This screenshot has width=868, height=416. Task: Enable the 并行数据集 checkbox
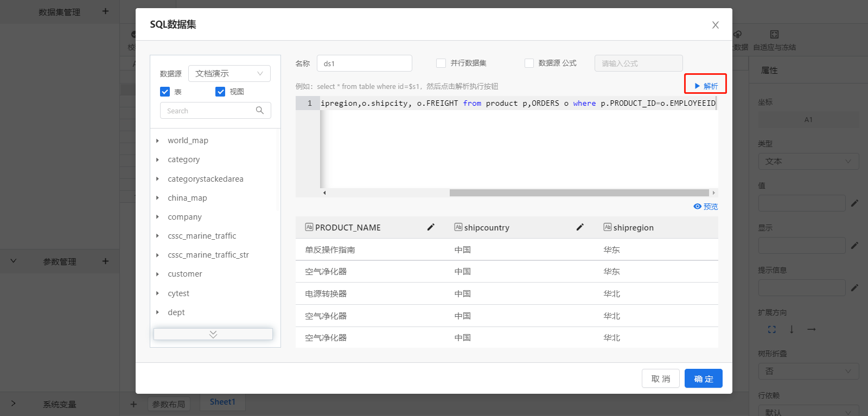[x=441, y=63]
